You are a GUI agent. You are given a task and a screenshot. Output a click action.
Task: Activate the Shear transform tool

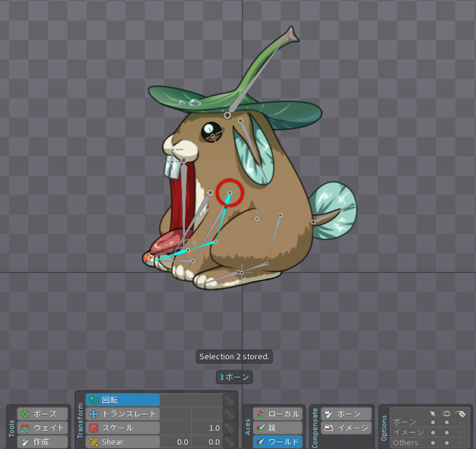123,441
